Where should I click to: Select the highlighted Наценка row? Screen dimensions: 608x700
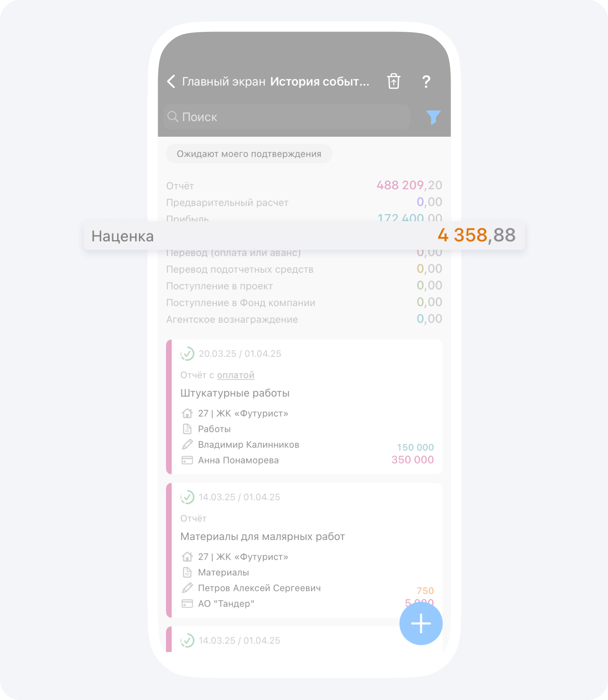(304, 236)
